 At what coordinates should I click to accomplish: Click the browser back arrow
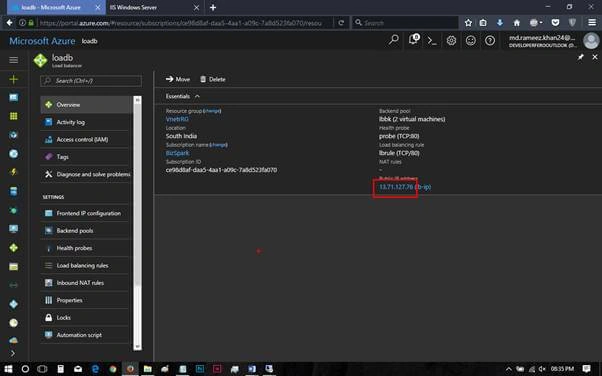9,23
